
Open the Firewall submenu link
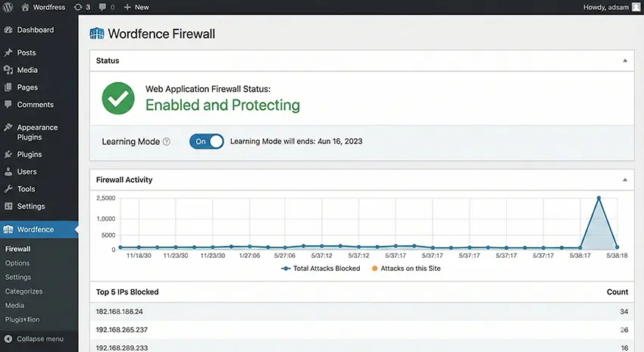pos(17,249)
